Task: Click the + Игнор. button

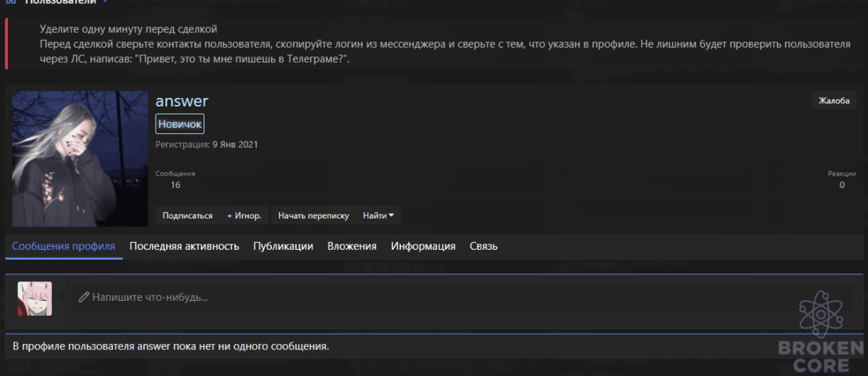Action: coord(244,215)
